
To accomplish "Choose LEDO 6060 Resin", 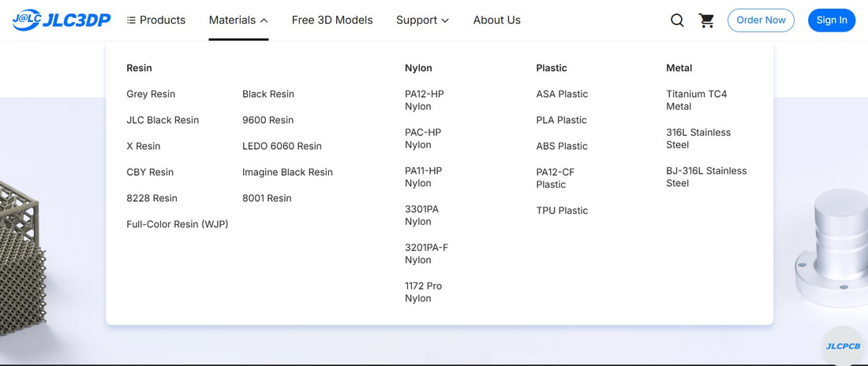I will (282, 146).
